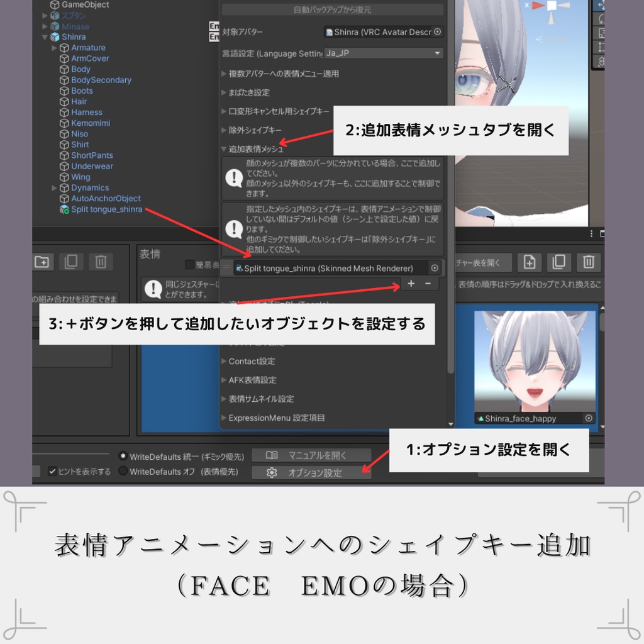Screen dimensions: 644x644
Task: Collapse Shinra in hierarchy tree
Action: [45, 37]
